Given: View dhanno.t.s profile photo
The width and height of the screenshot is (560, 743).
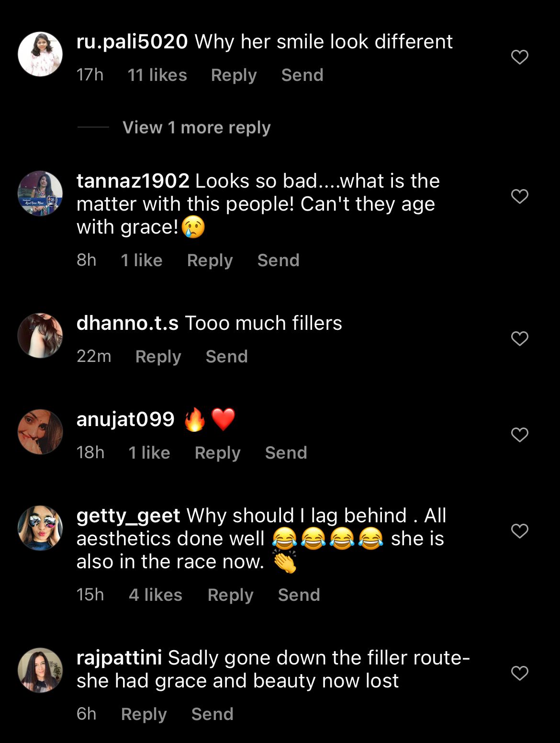Looking at the screenshot, I should point(40,336).
